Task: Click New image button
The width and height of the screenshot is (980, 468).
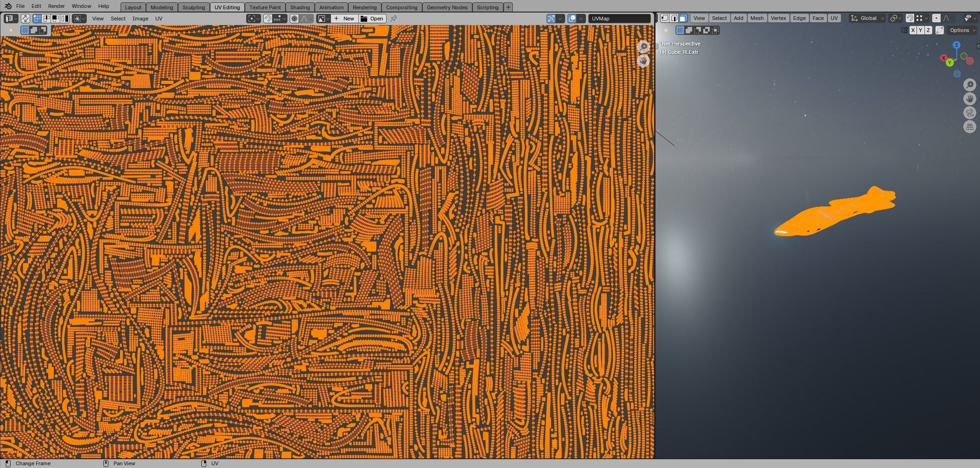Action: pyautogui.click(x=344, y=19)
